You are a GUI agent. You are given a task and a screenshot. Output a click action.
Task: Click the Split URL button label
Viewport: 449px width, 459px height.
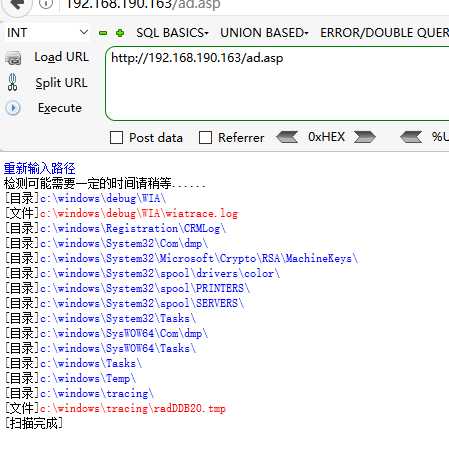click(61, 83)
